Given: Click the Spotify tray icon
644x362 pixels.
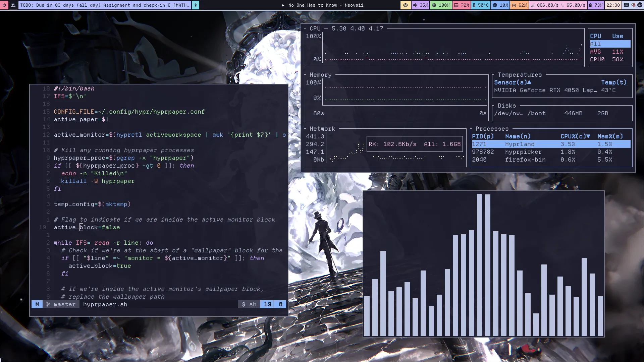Looking at the screenshot, I should pyautogui.click(x=640, y=5).
